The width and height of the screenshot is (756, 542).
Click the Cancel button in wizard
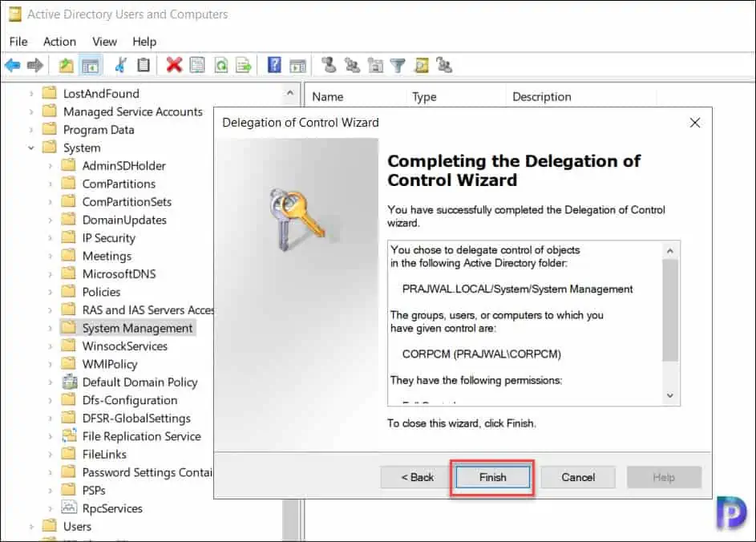click(577, 477)
